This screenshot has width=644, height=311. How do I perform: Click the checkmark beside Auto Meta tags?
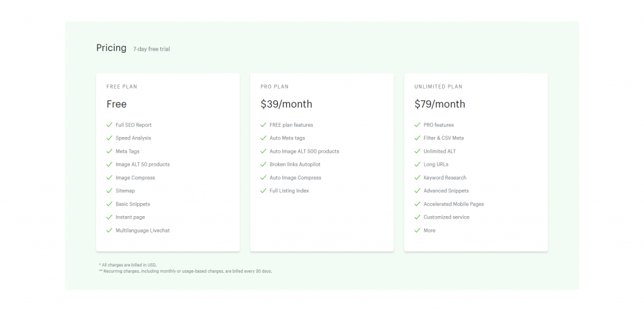[x=264, y=138]
